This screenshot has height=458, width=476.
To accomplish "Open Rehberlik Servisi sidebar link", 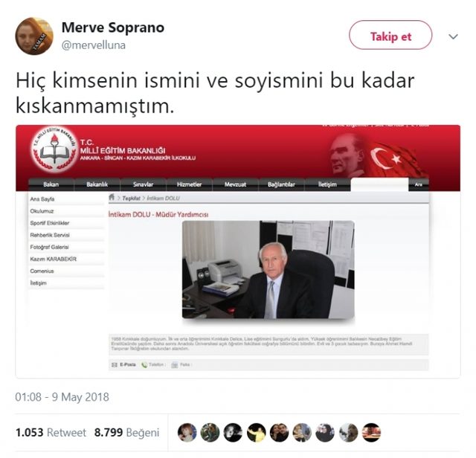I will pos(50,235).
